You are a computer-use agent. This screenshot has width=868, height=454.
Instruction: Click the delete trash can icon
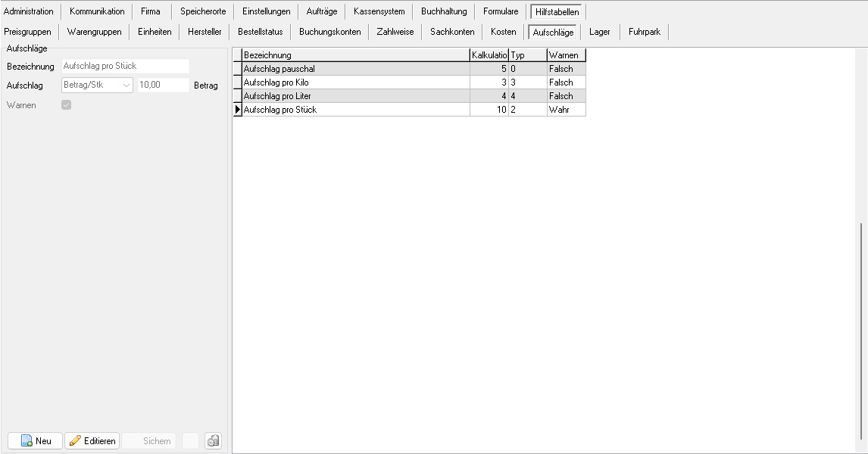(x=213, y=440)
